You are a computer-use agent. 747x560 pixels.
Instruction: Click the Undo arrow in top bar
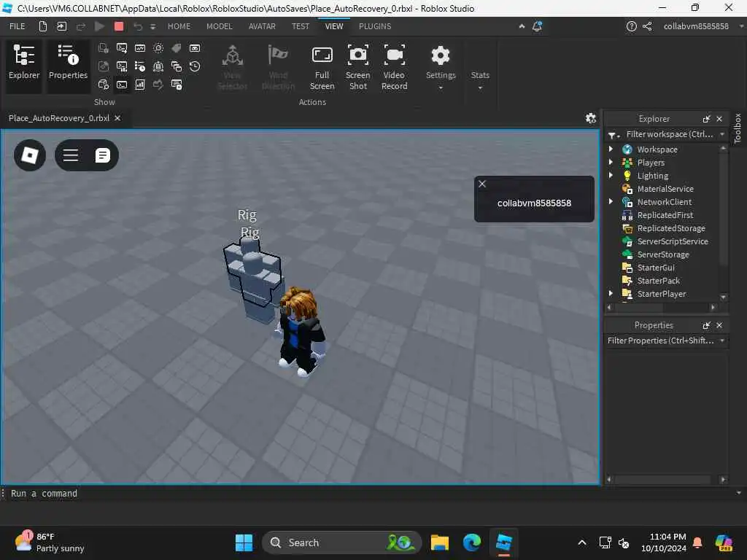click(138, 27)
